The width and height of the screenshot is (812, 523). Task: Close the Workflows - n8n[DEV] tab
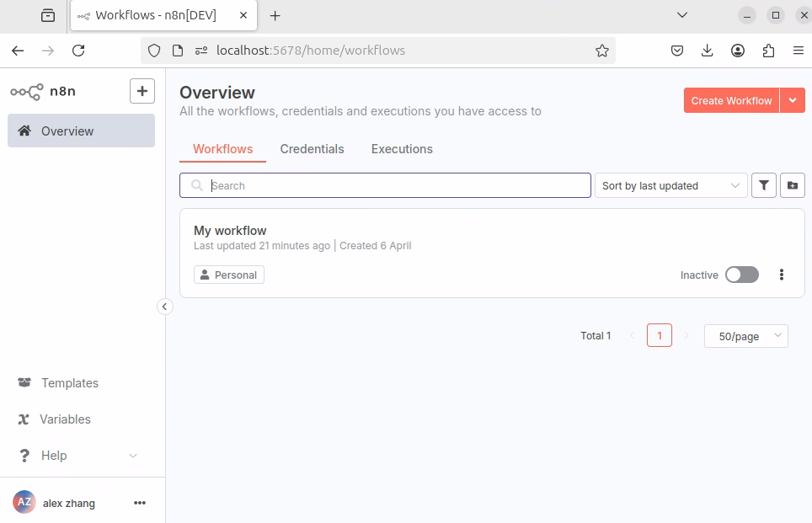click(x=243, y=15)
